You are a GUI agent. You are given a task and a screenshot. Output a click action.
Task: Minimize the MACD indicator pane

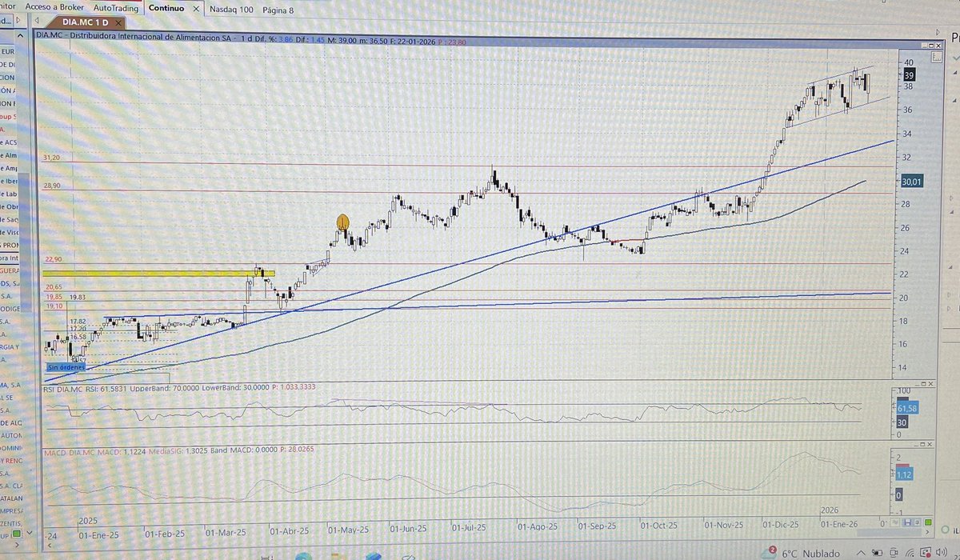(x=917, y=444)
